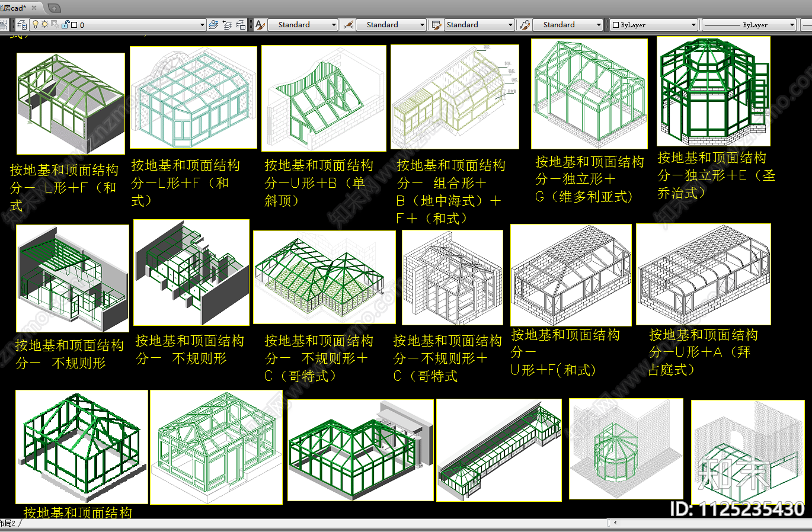This screenshot has width=812, height=532.
Task: Click horizontal scrollbar left arrow
Action: click(x=615, y=523)
